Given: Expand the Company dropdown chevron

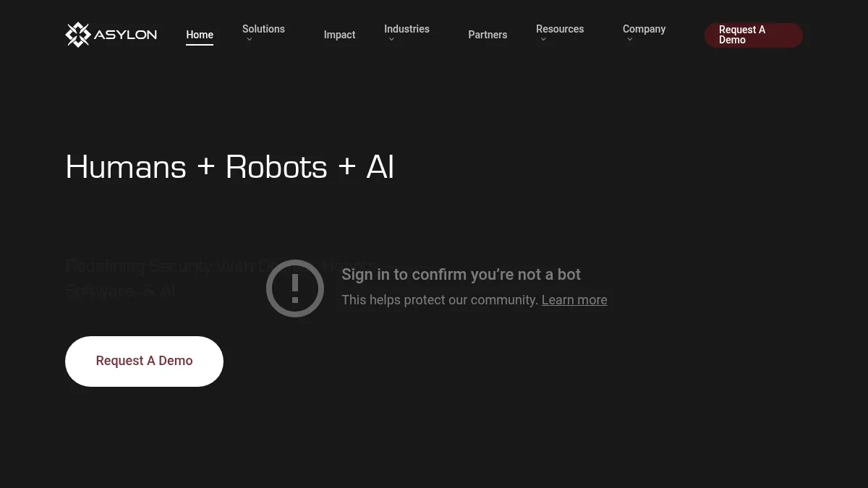Looking at the screenshot, I should (x=629, y=38).
